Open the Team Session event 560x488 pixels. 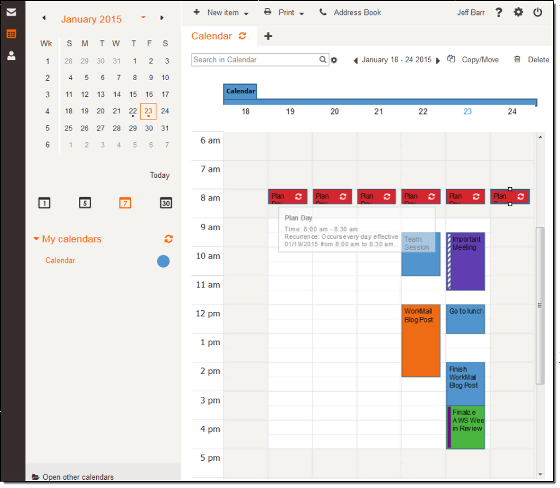(x=421, y=254)
